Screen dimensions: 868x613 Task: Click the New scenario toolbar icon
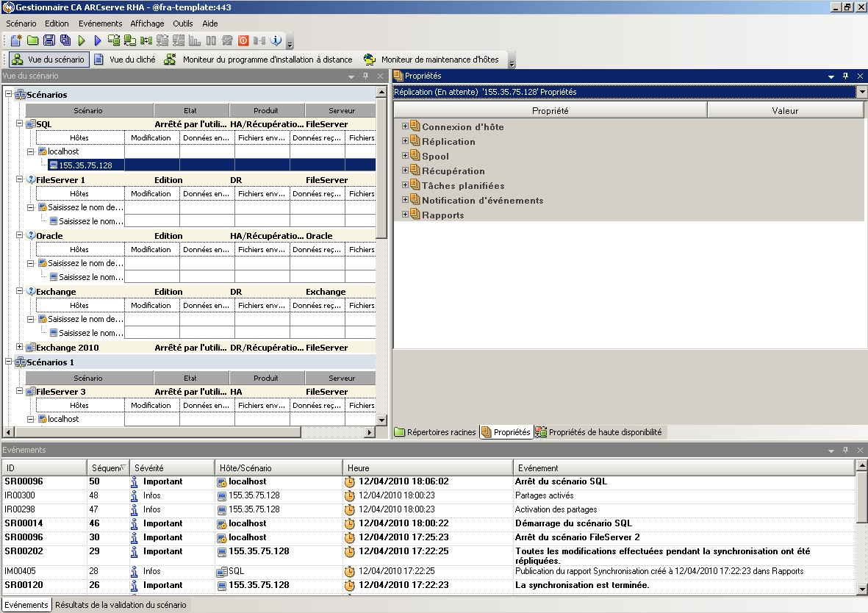pyautogui.click(x=15, y=40)
